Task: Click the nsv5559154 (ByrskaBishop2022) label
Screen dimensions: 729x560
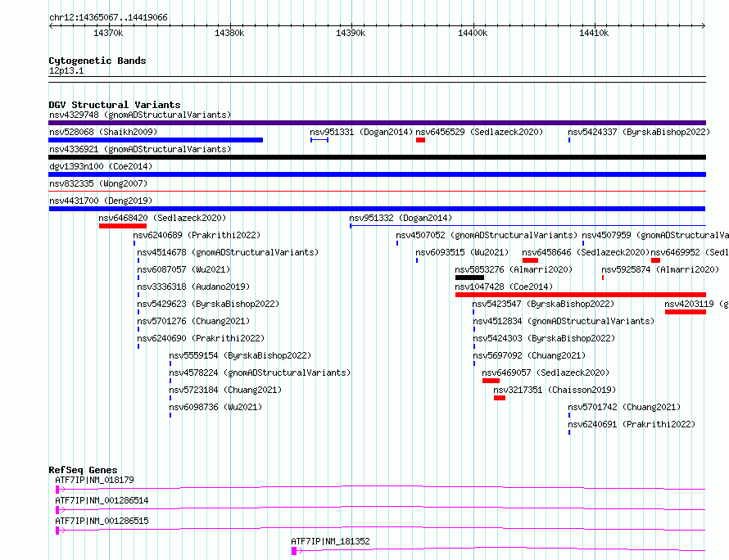Action: tap(240, 355)
